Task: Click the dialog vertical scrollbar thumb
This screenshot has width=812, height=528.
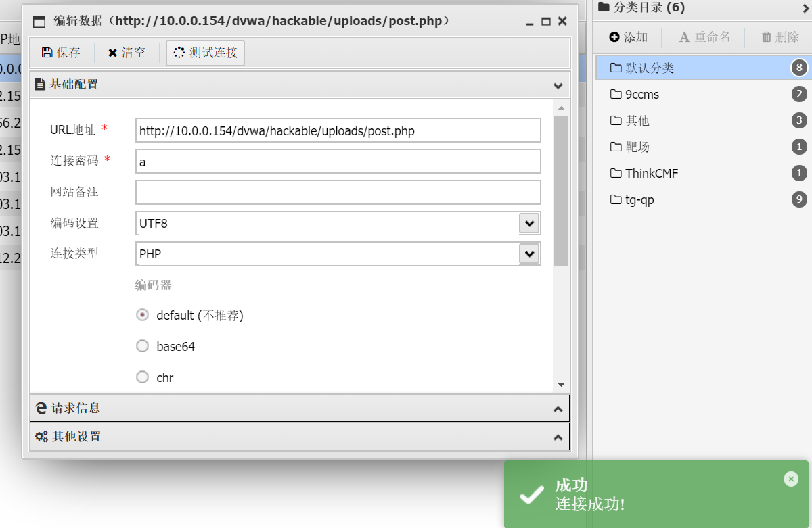Action: (561, 191)
